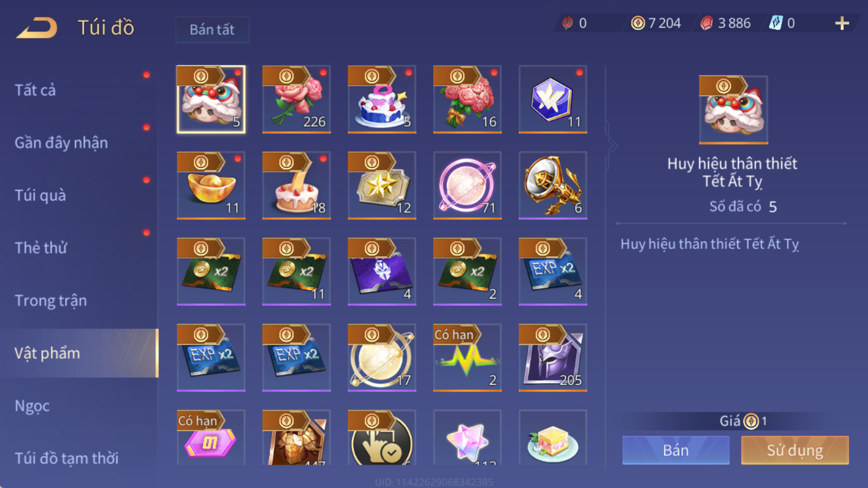Image resolution: width=868 pixels, height=488 pixels.
Task: Select the rose bouquet item with count 16
Action: coord(467,99)
